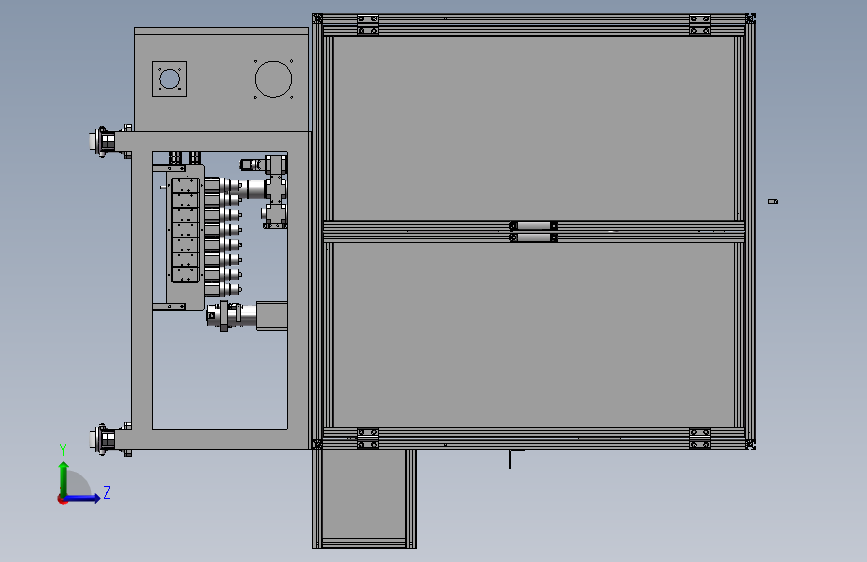Select the motor cylinder below the valve stack
The width and height of the screenshot is (867, 562).
pyautogui.click(x=231, y=316)
